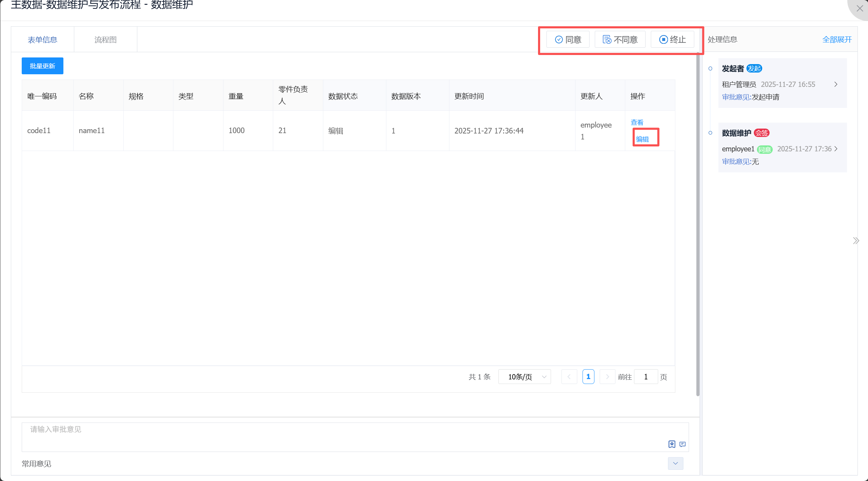Close the dialog with the X icon
Viewport: 868px width, 481px height.
[860, 8]
